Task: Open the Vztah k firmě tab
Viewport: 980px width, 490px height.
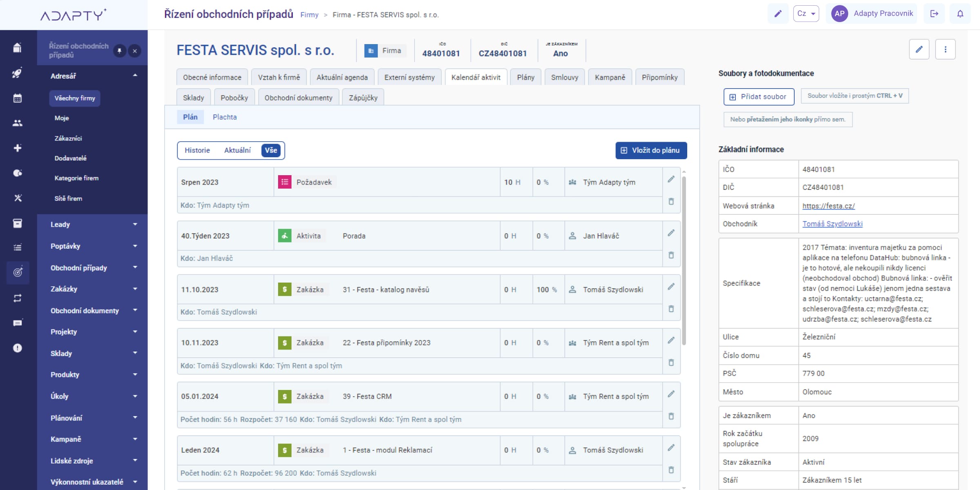Action: (x=279, y=77)
